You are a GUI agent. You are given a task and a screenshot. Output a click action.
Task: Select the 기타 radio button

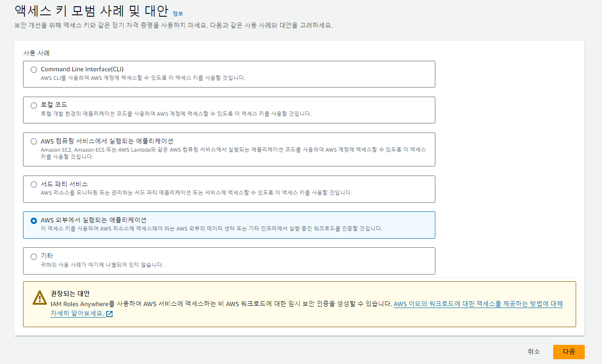34,256
